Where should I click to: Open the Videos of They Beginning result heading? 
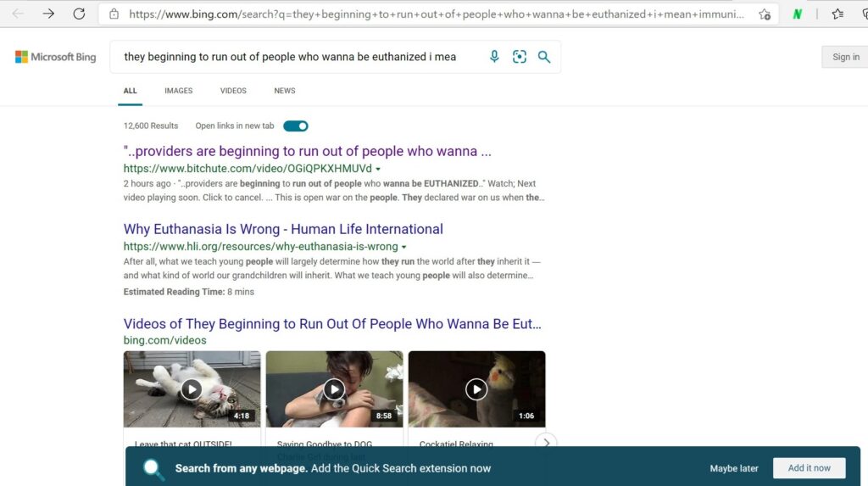(332, 324)
